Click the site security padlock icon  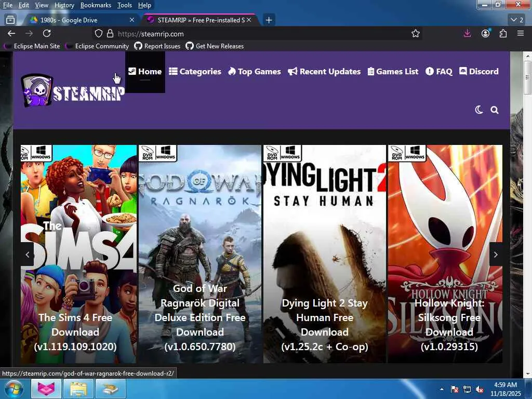110,34
